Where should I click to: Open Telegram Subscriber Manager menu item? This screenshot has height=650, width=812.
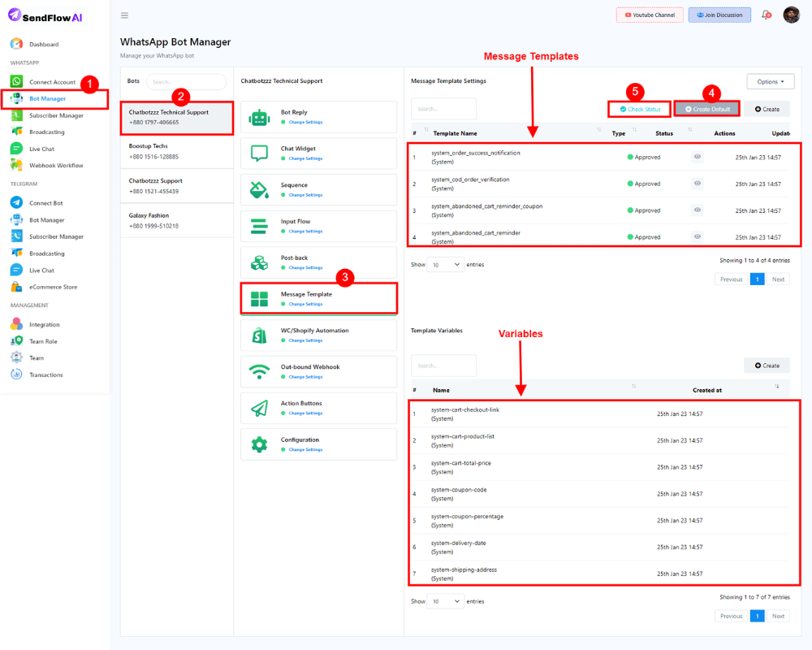point(56,236)
